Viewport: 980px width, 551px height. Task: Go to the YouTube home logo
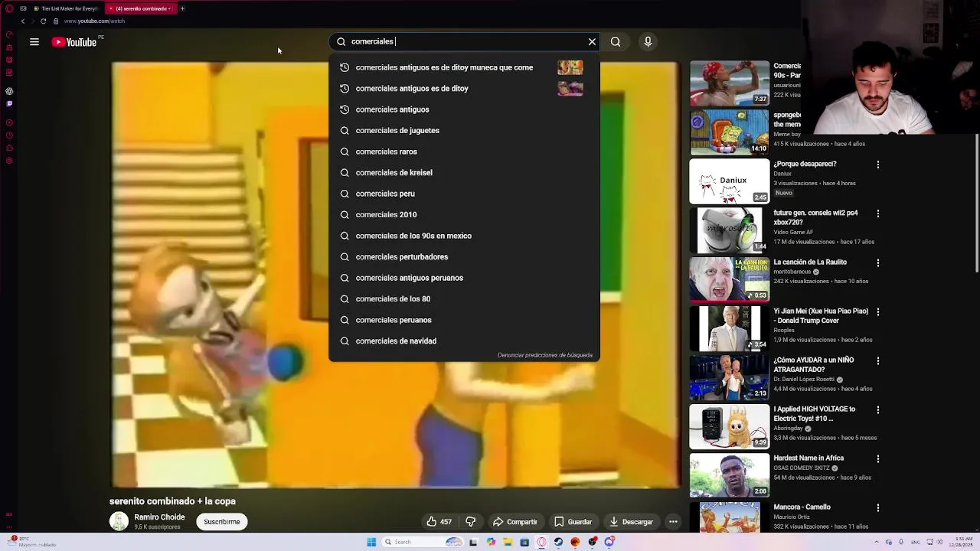pos(74,42)
